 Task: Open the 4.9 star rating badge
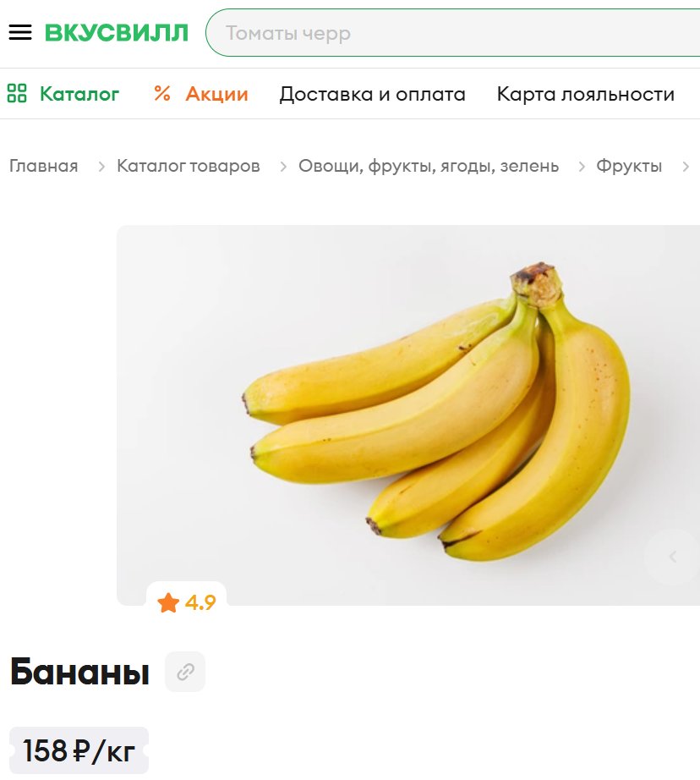pos(187,602)
